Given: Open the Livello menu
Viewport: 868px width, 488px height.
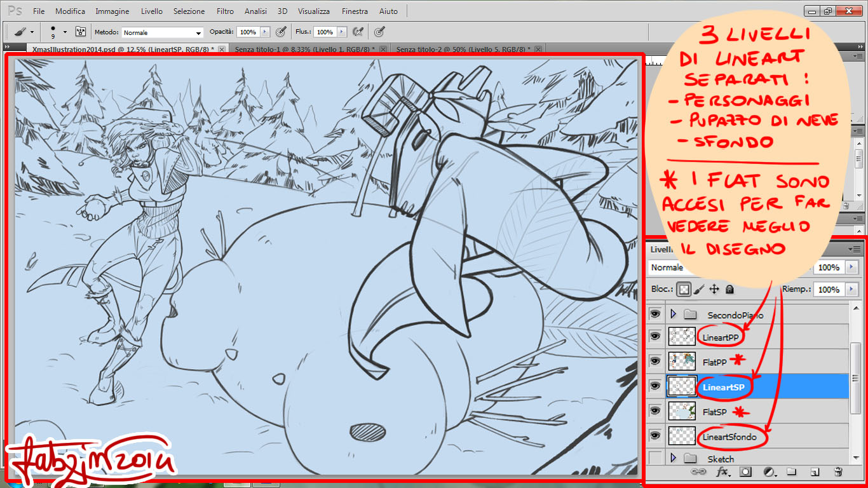Looking at the screenshot, I should [x=152, y=11].
